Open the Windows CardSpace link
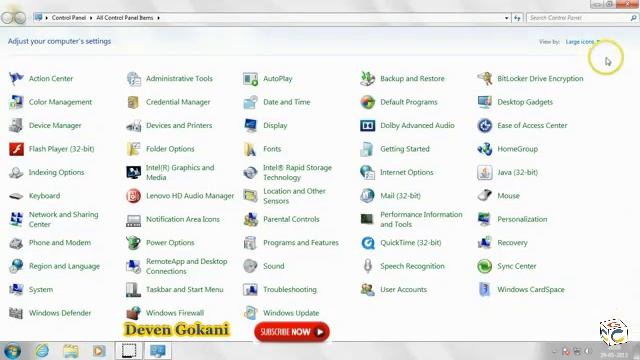640x360 pixels. point(531,289)
